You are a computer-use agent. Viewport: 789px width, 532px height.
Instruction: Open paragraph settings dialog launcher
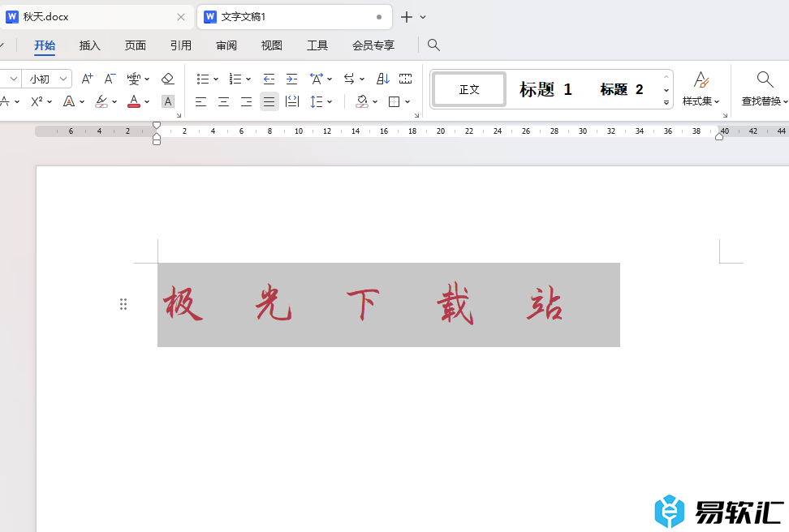pos(416,116)
